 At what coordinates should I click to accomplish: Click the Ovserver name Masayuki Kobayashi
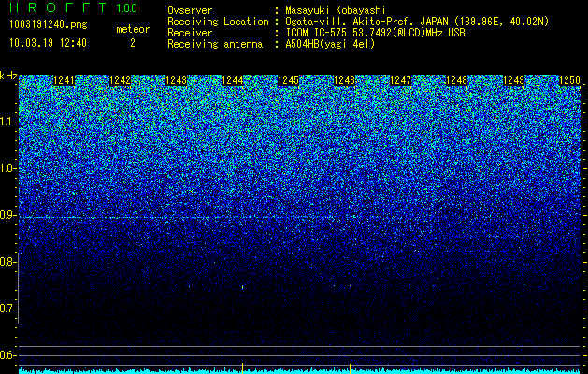336,10
